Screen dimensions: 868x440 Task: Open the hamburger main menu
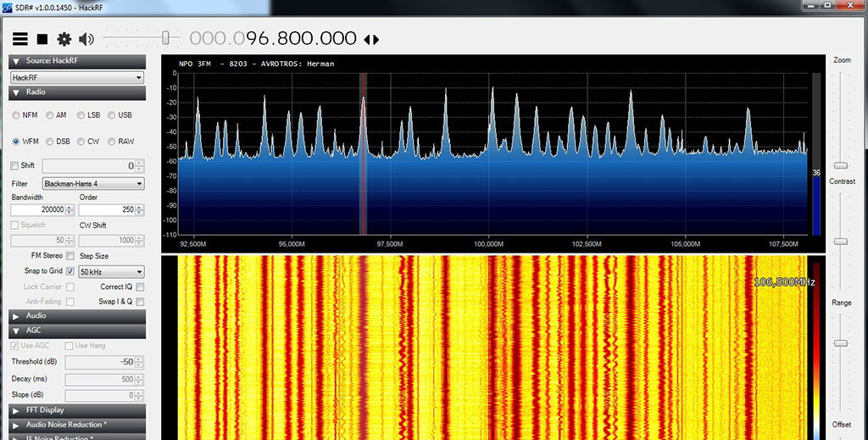point(20,39)
